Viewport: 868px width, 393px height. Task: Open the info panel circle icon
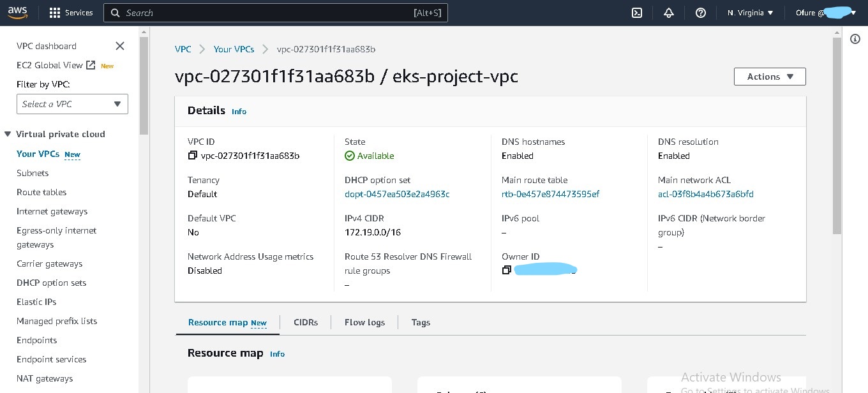[x=856, y=40]
